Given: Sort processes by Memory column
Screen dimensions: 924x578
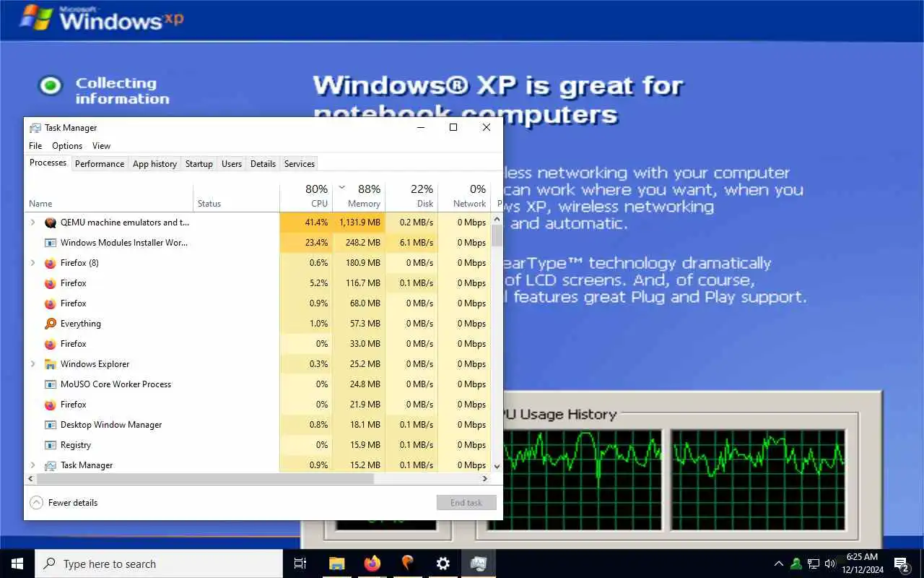Looking at the screenshot, I should click(359, 196).
